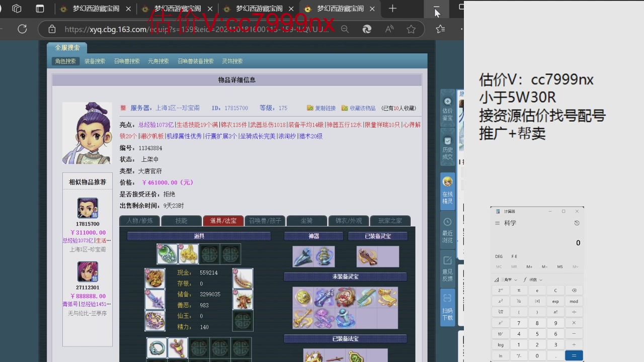Toggle F-E notation in calculator

pos(514,256)
